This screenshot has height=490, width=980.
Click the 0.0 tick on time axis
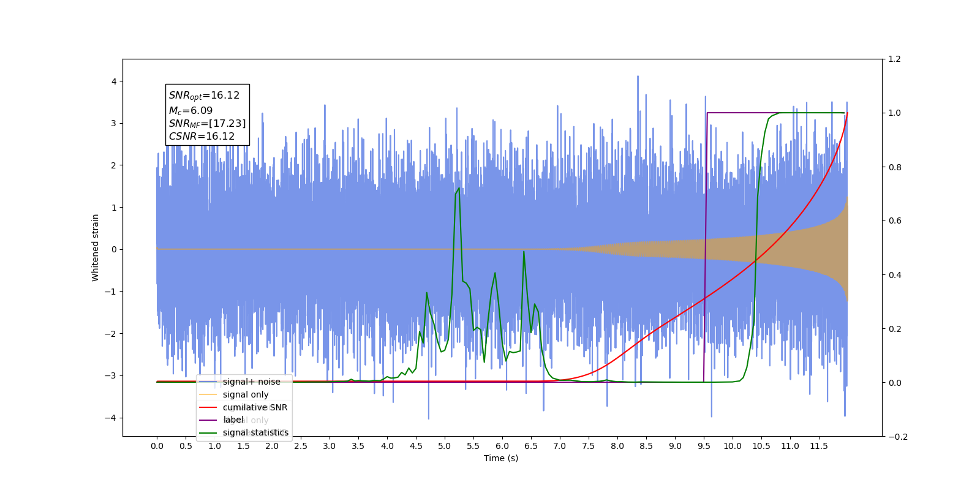pyautogui.click(x=157, y=446)
